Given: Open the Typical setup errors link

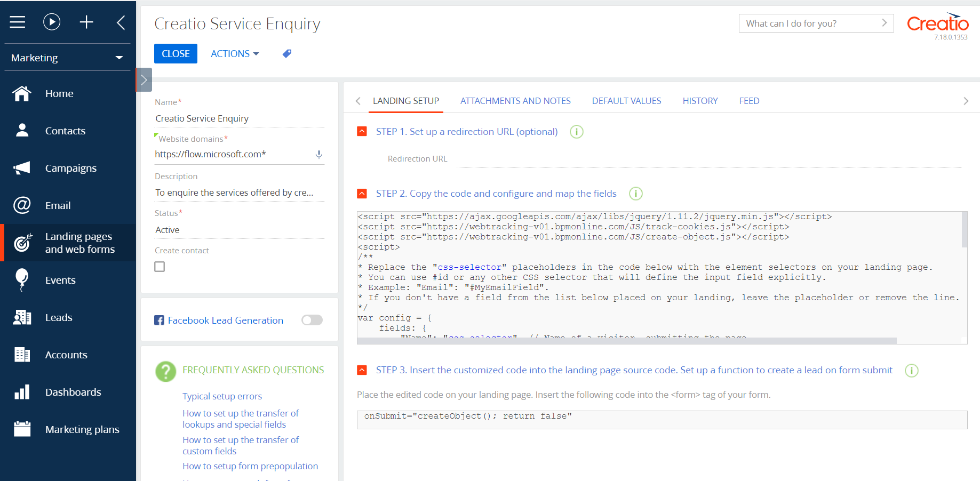Looking at the screenshot, I should pos(222,396).
